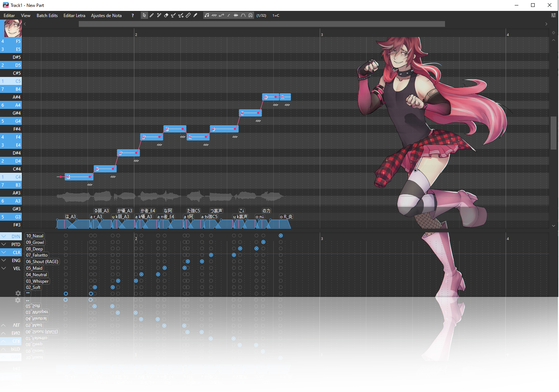Select the draw pitch plus tool
This screenshot has height=392, width=559.
pyautogui.click(x=181, y=15)
